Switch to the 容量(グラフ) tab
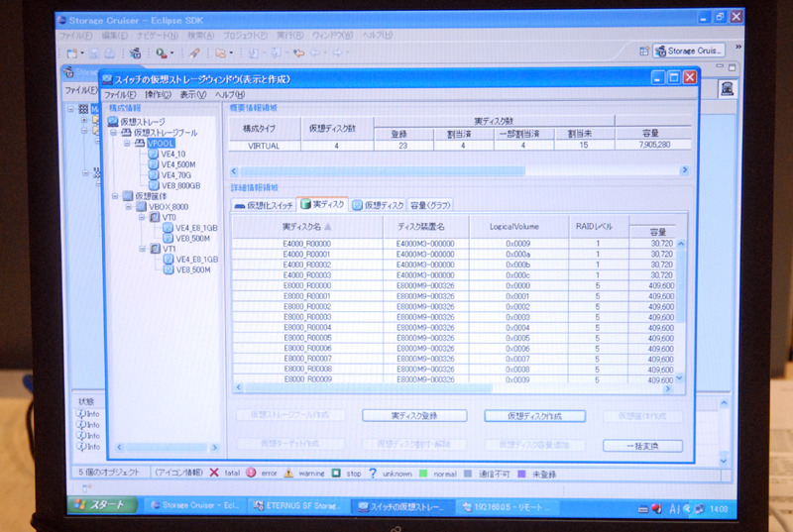793x532 pixels. tap(430, 205)
